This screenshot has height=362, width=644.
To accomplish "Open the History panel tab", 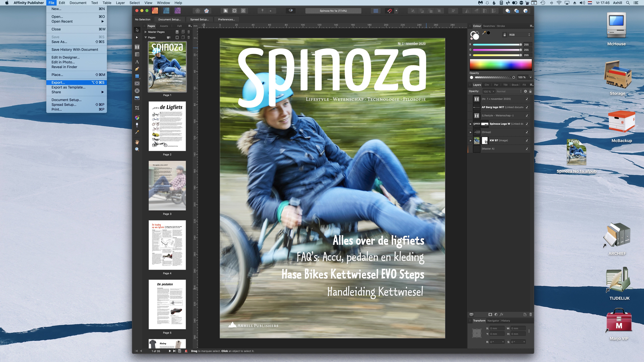I will pos(506,321).
